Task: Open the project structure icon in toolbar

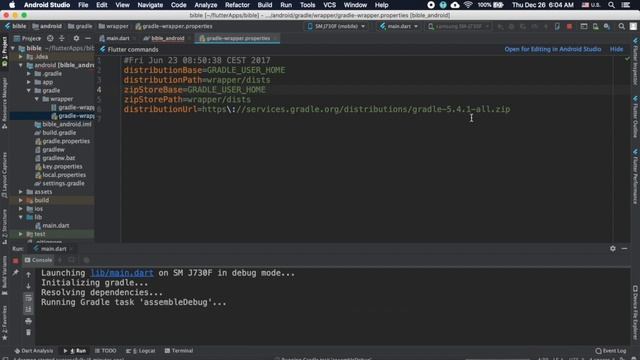Action: (584, 27)
